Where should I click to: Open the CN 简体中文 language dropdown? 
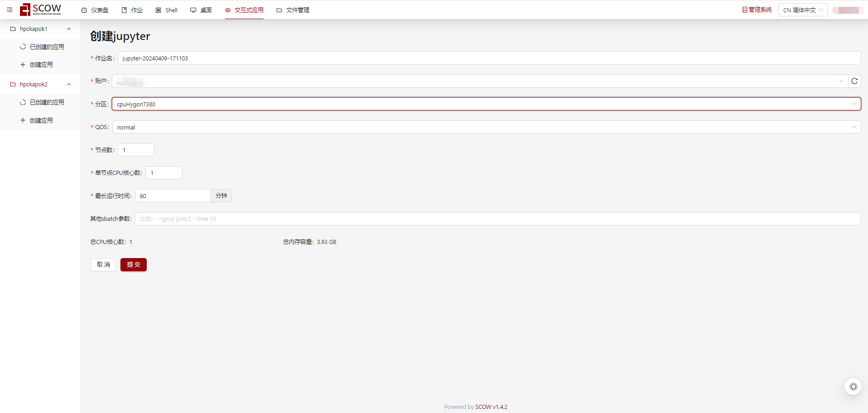pyautogui.click(x=803, y=10)
